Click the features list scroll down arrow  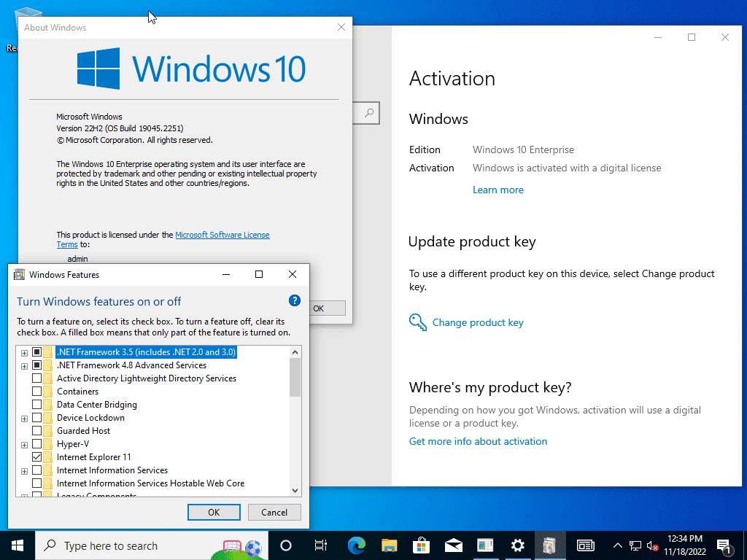click(295, 491)
